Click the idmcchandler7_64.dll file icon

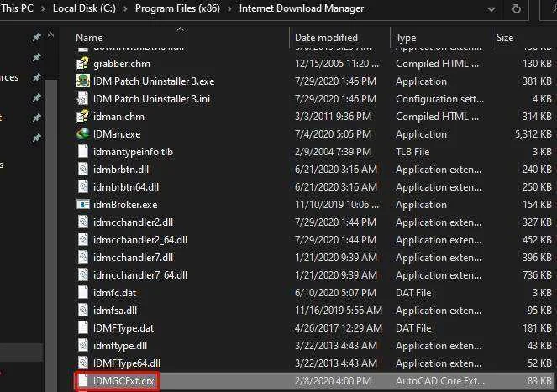[83, 274]
